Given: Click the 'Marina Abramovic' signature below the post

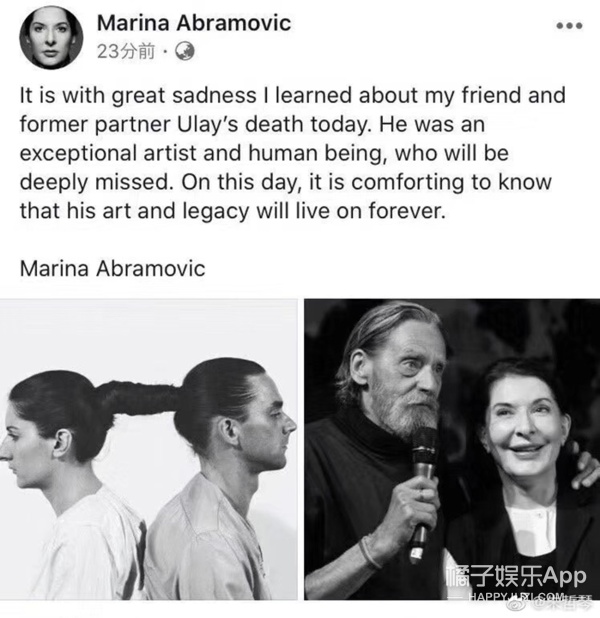Looking at the screenshot, I should (112, 269).
